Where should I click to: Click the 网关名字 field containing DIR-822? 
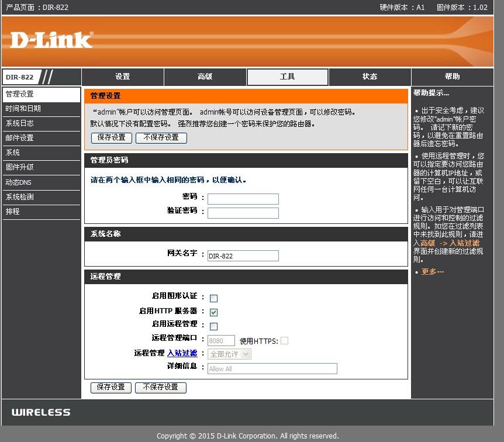pos(243,256)
